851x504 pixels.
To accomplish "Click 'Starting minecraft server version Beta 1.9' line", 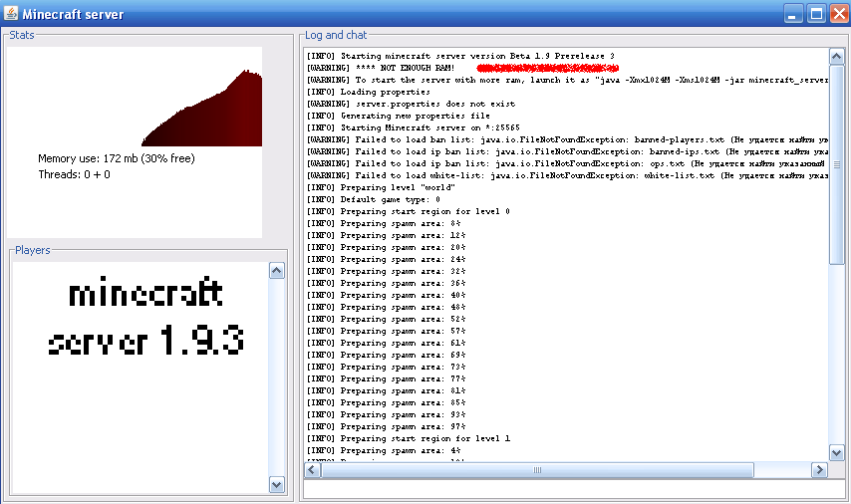I will 460,56.
